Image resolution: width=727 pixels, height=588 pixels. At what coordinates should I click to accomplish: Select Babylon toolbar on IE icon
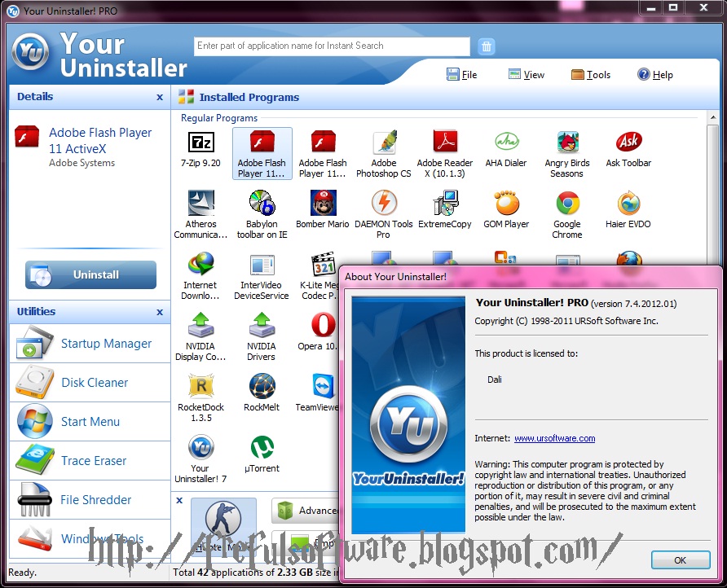(x=262, y=203)
